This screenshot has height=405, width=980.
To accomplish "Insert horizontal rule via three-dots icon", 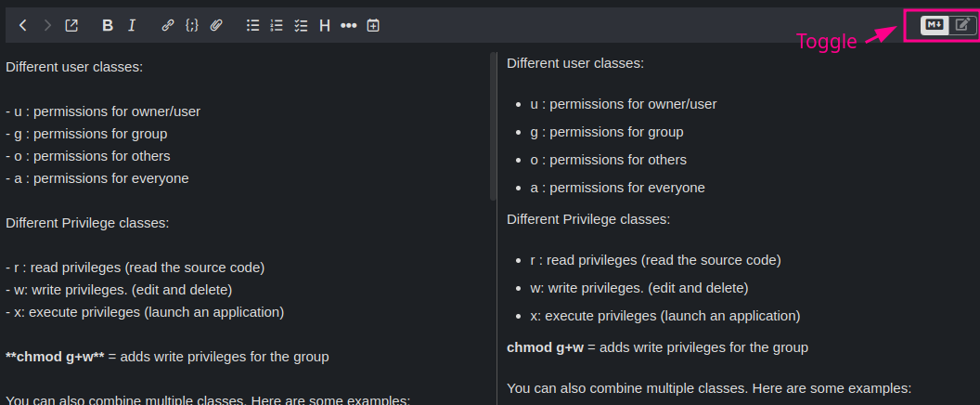I will [349, 26].
